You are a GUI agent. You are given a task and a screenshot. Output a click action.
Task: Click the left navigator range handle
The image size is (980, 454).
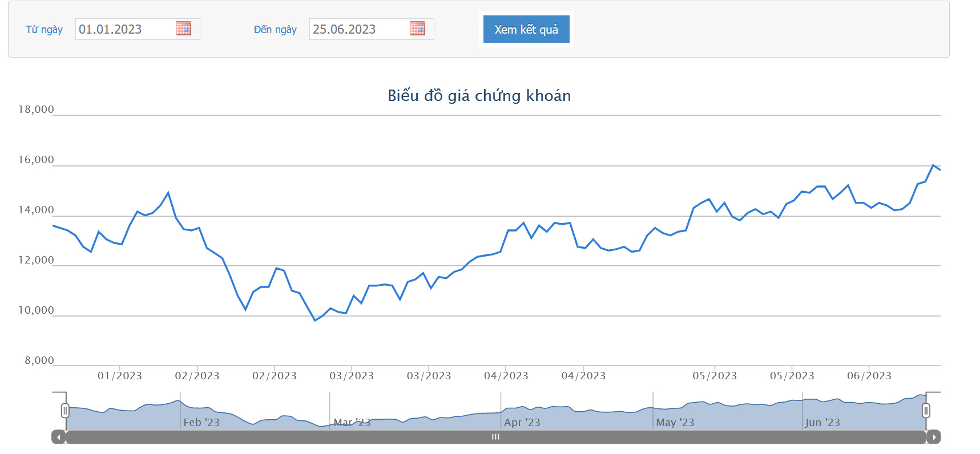click(65, 411)
